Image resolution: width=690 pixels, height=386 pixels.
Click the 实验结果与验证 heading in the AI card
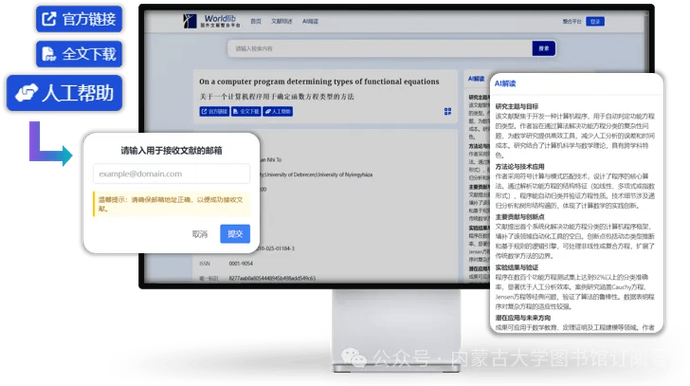click(517, 267)
